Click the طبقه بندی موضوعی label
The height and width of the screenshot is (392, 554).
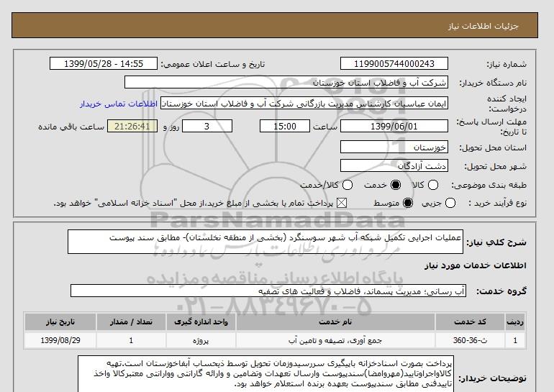coord(489,185)
